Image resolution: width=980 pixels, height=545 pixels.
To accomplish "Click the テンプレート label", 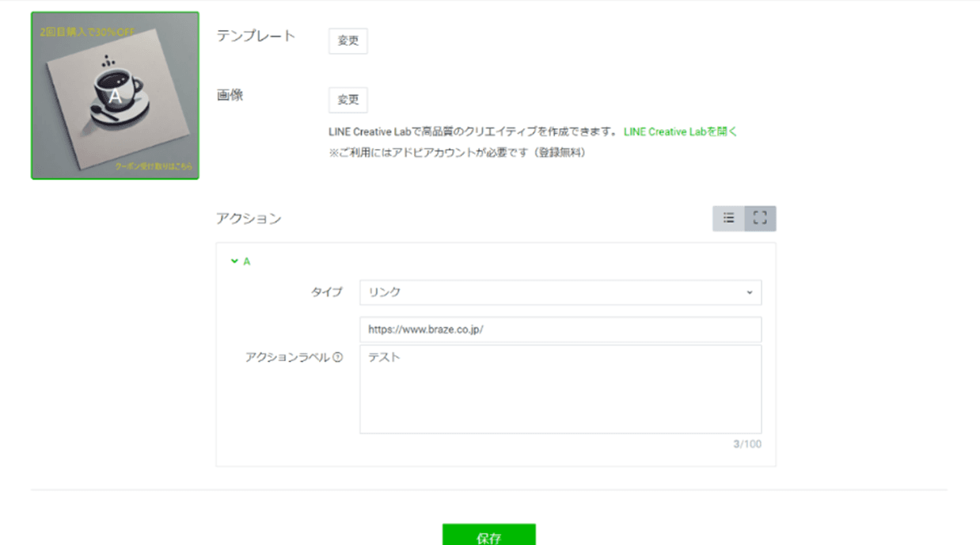I will coord(256,36).
